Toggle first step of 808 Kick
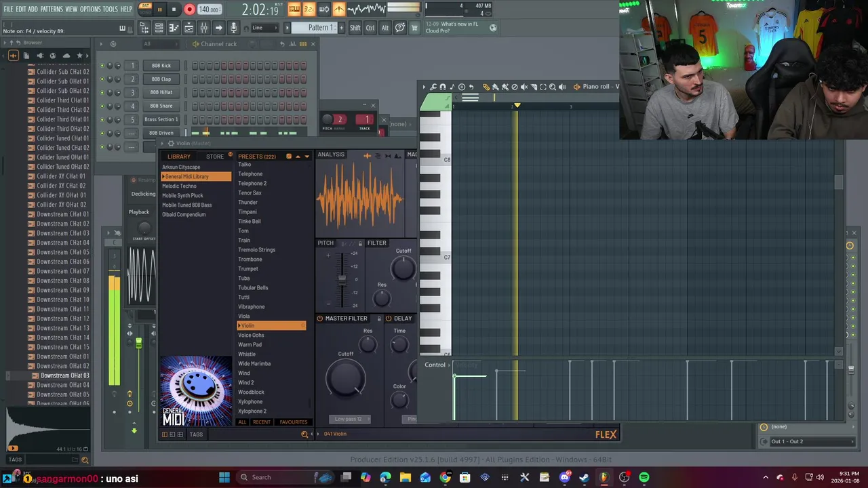The width and height of the screenshot is (868, 488). tap(195, 66)
